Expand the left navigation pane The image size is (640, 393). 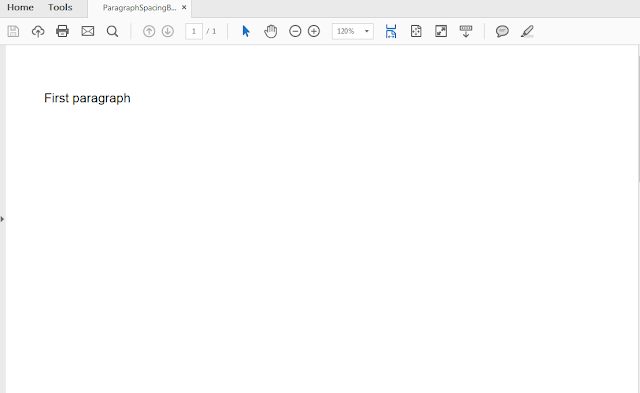[2, 219]
